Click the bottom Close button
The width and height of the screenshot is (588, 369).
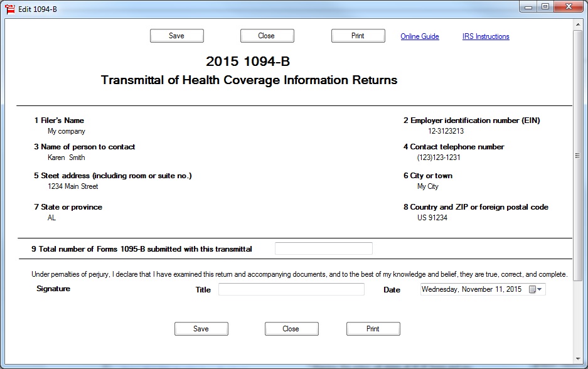click(291, 329)
